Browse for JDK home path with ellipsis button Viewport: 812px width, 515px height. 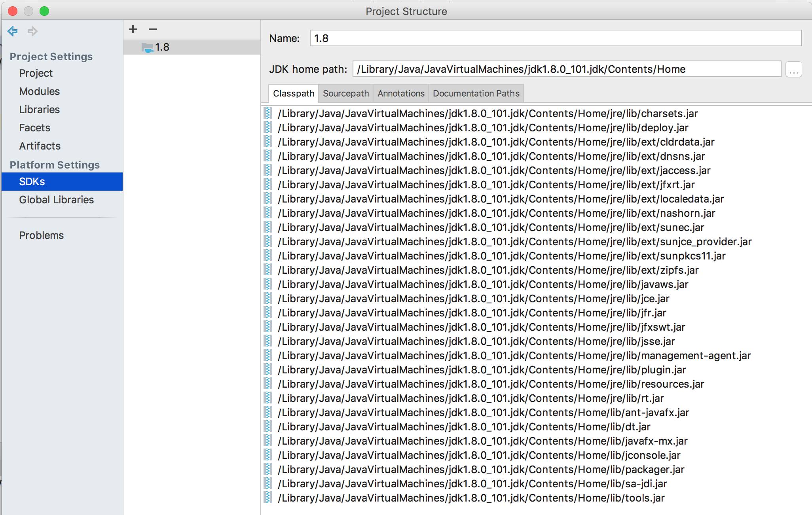(794, 70)
